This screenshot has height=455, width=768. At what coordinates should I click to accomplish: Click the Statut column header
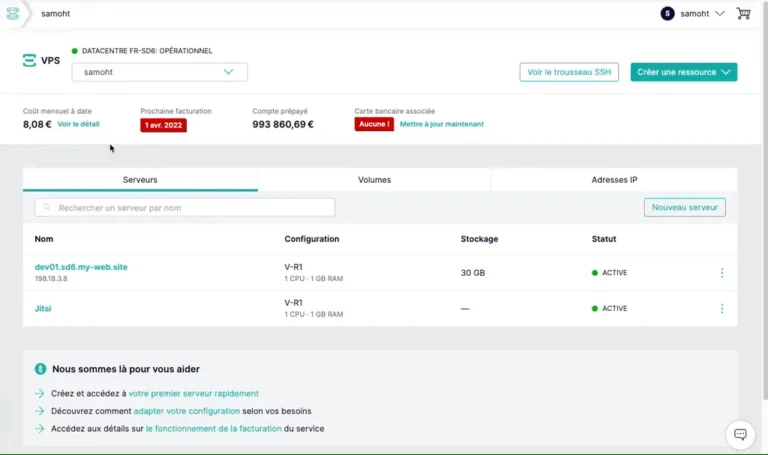pyautogui.click(x=603, y=239)
